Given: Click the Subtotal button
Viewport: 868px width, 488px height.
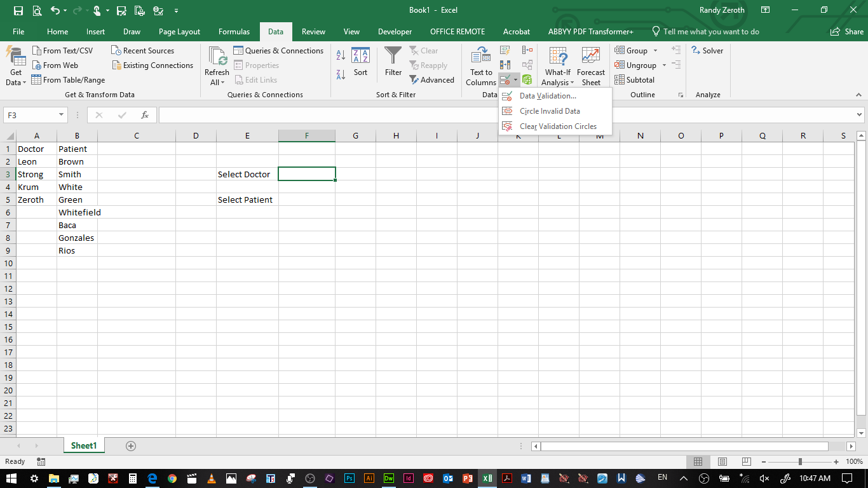Looking at the screenshot, I should click(x=634, y=80).
